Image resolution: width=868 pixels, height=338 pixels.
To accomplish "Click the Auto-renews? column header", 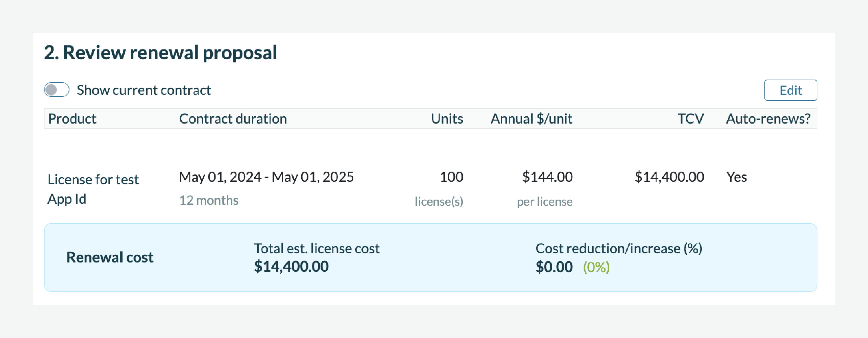I will point(768,119).
